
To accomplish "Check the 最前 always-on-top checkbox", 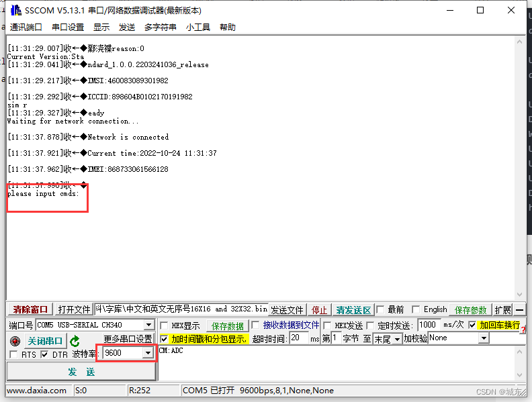I will pos(380,309).
